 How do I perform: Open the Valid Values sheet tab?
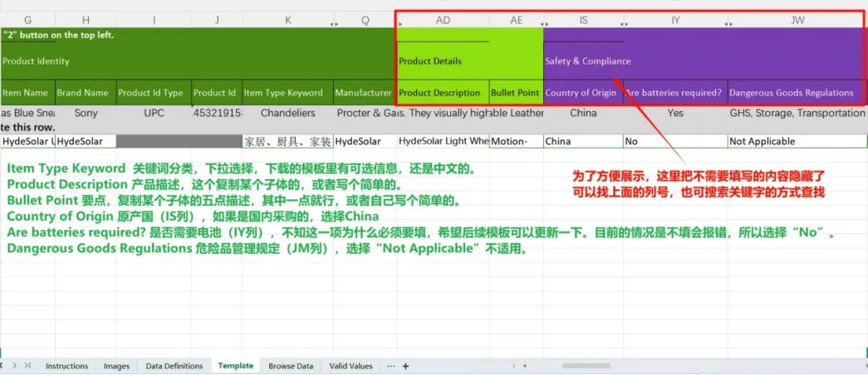[351, 366]
